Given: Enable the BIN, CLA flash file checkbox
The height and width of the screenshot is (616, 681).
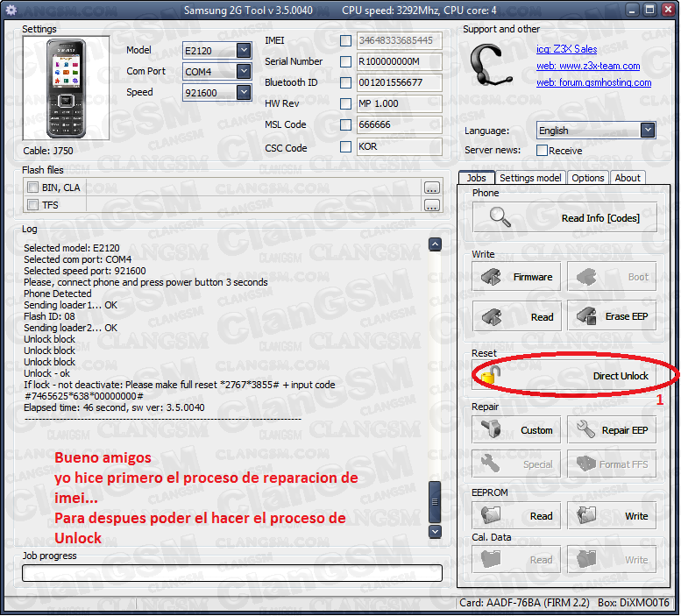Looking at the screenshot, I should point(32,188).
